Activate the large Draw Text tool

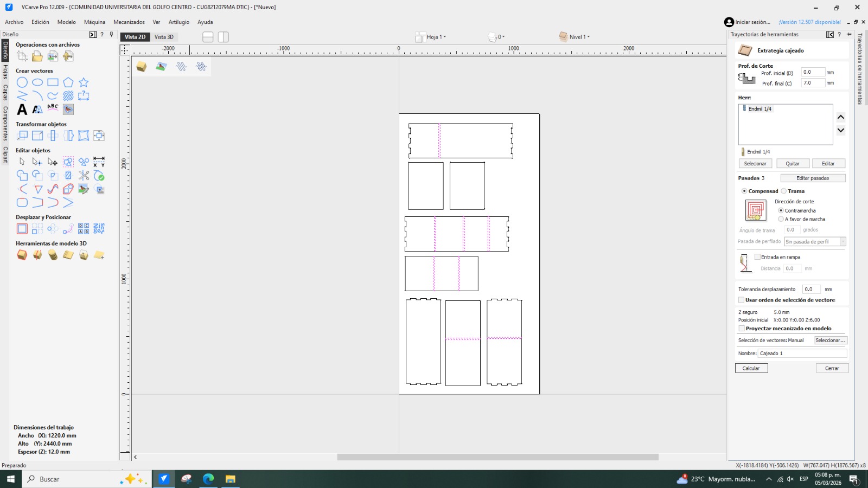[22, 110]
